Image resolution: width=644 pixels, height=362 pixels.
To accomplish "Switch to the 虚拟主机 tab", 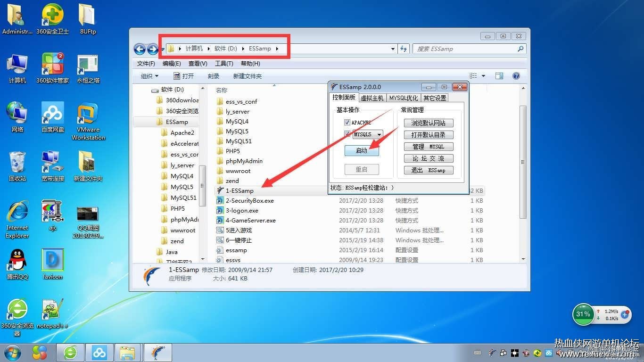I will (372, 98).
